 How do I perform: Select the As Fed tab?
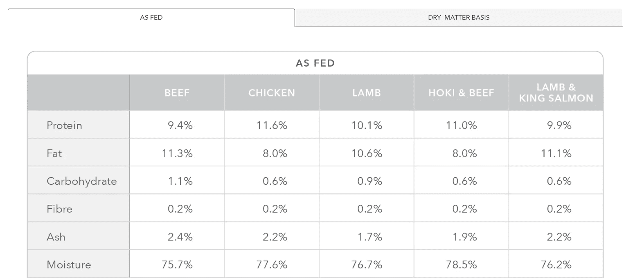(x=151, y=18)
